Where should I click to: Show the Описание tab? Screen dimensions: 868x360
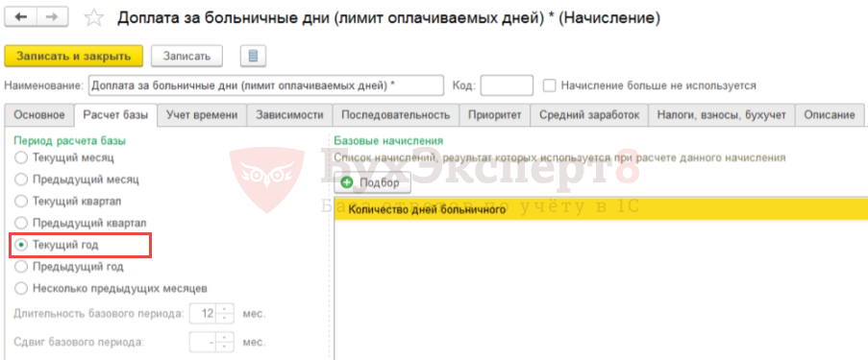point(830,115)
